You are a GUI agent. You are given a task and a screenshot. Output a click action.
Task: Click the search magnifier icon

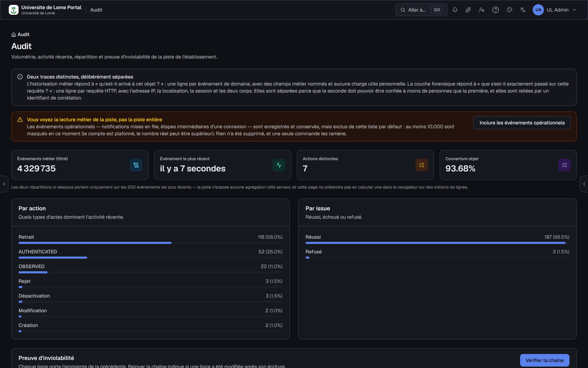click(403, 10)
